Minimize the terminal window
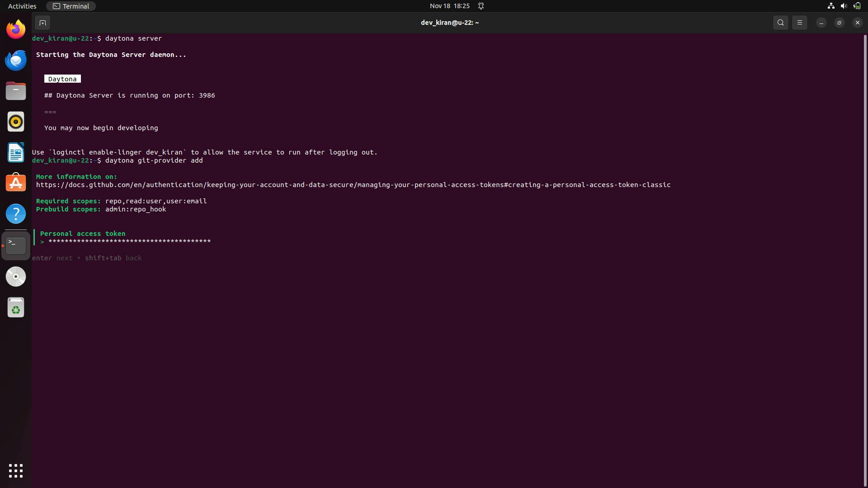The width and height of the screenshot is (868, 488). 821,23
